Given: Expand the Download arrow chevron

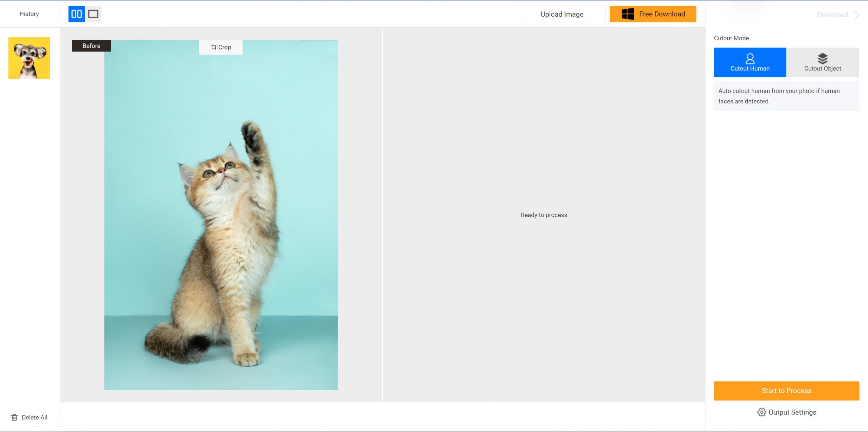Looking at the screenshot, I should coord(857,15).
